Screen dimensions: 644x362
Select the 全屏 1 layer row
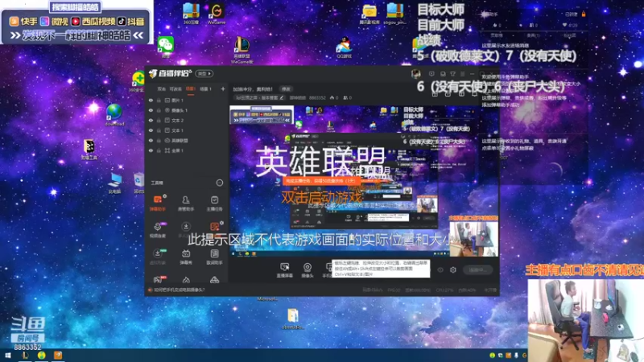click(187, 150)
